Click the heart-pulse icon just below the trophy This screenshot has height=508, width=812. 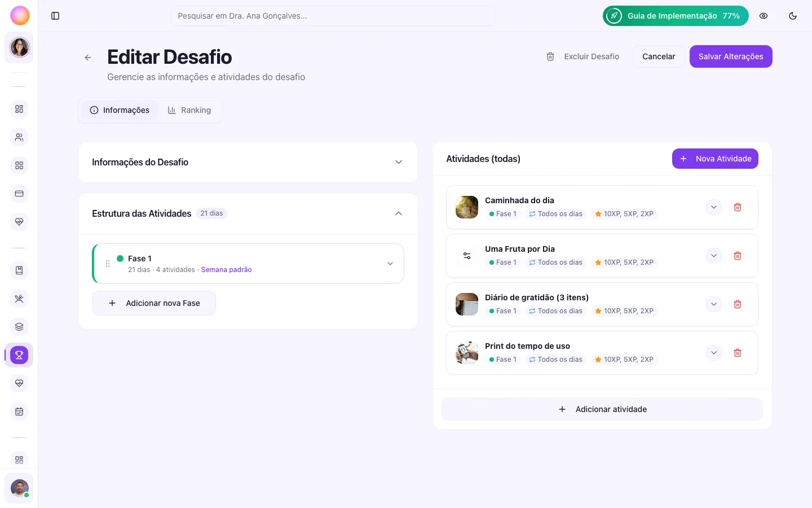pyautogui.click(x=19, y=383)
